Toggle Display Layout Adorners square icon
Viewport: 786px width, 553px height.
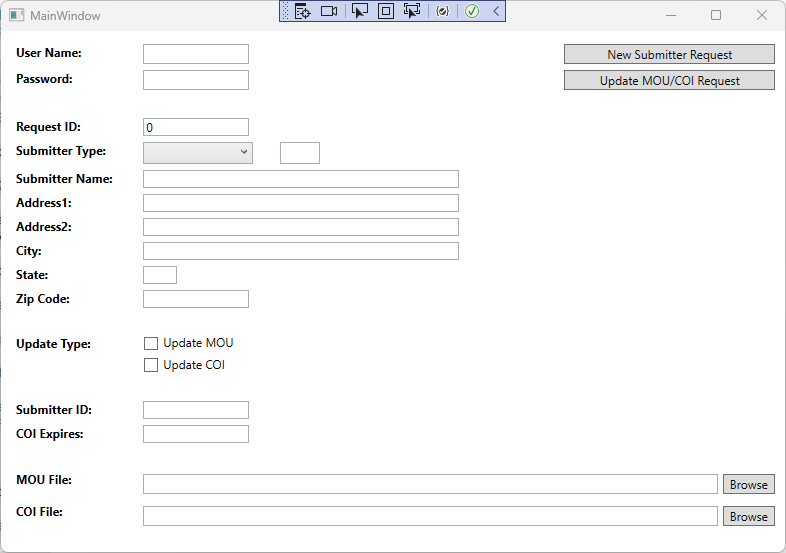tap(386, 12)
